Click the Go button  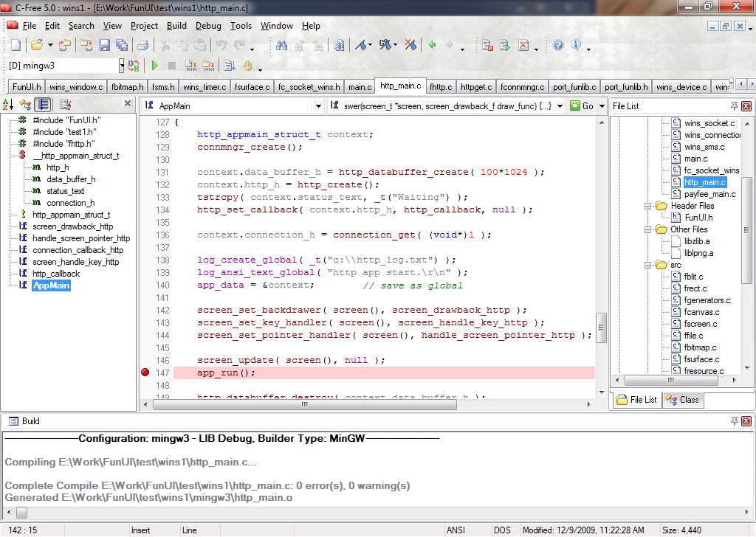coord(582,106)
